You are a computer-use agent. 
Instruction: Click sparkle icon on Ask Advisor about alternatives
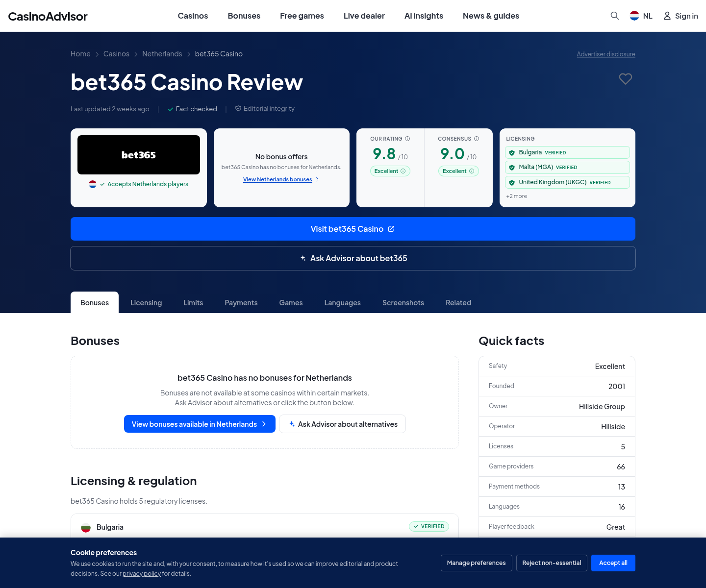(292, 424)
